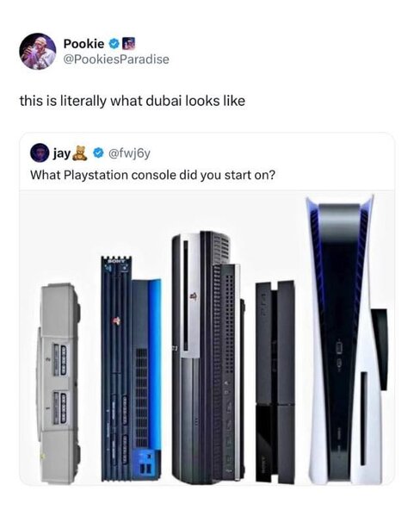Open the @fwj6y handle link
Screen dimensions: 420x516
[x=129, y=153]
